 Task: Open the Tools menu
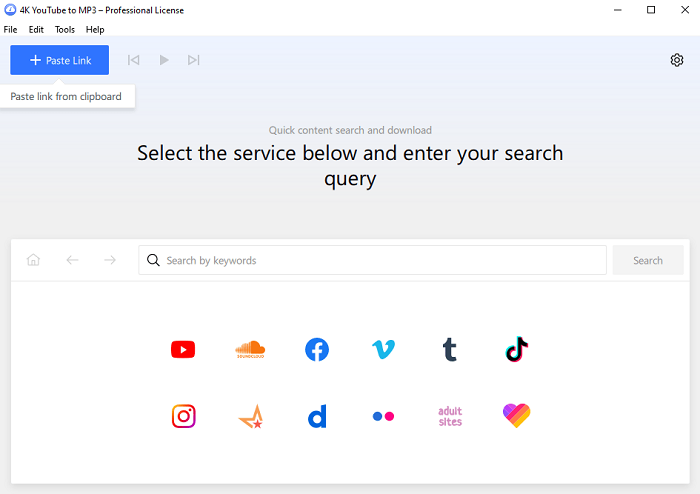pyautogui.click(x=65, y=30)
